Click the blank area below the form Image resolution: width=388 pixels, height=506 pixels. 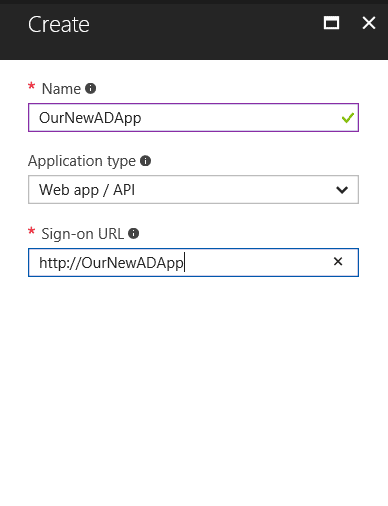tap(193, 390)
